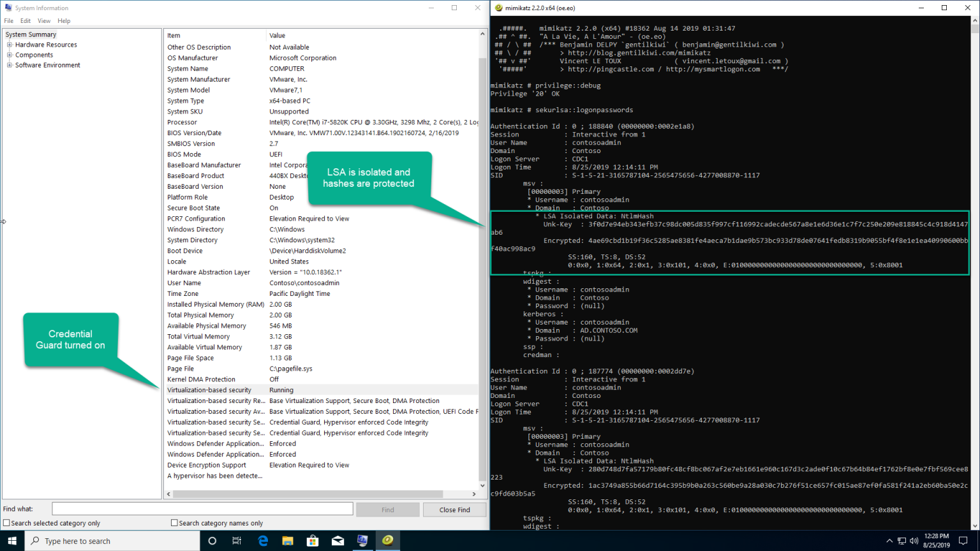Select BIOS Version/Date row
The height and width of the screenshot is (551, 980).
tap(322, 133)
